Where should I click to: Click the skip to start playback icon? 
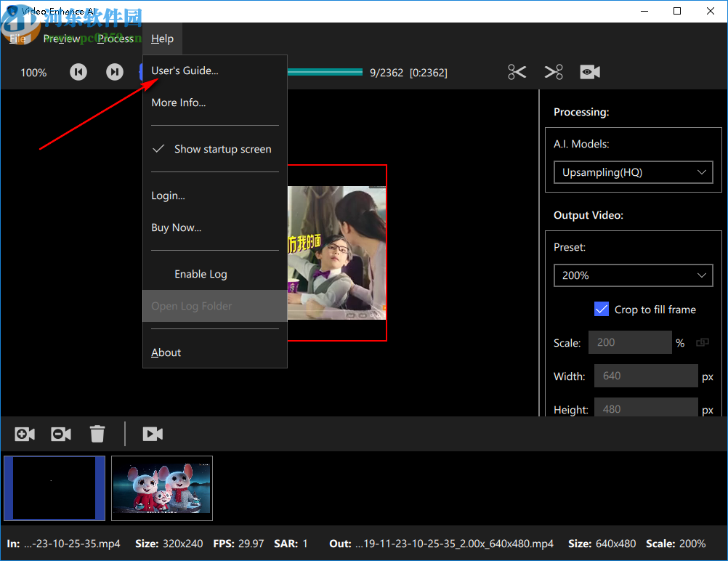[78, 72]
